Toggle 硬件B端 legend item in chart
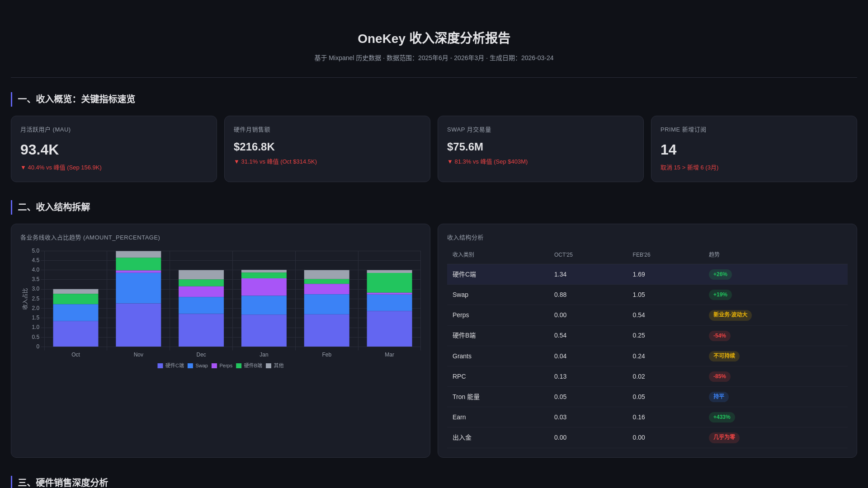This screenshot has width=868, height=488. tap(249, 366)
